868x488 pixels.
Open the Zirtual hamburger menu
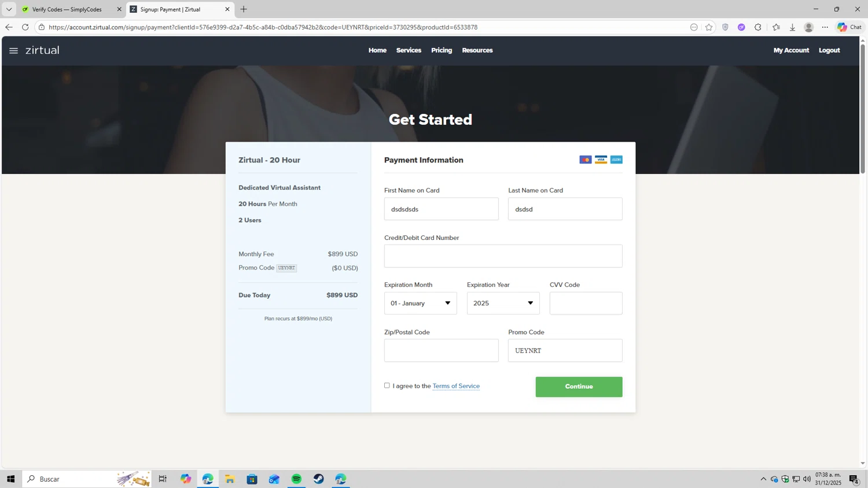13,51
